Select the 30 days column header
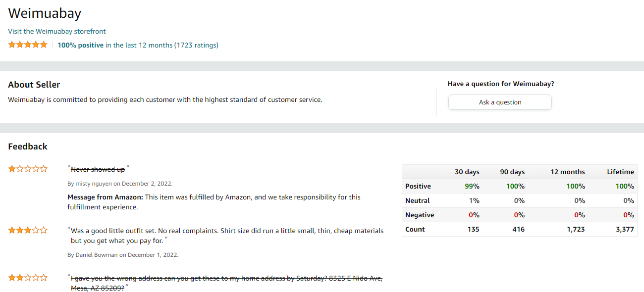Viewport: 644px width, 292px height. 467,172
